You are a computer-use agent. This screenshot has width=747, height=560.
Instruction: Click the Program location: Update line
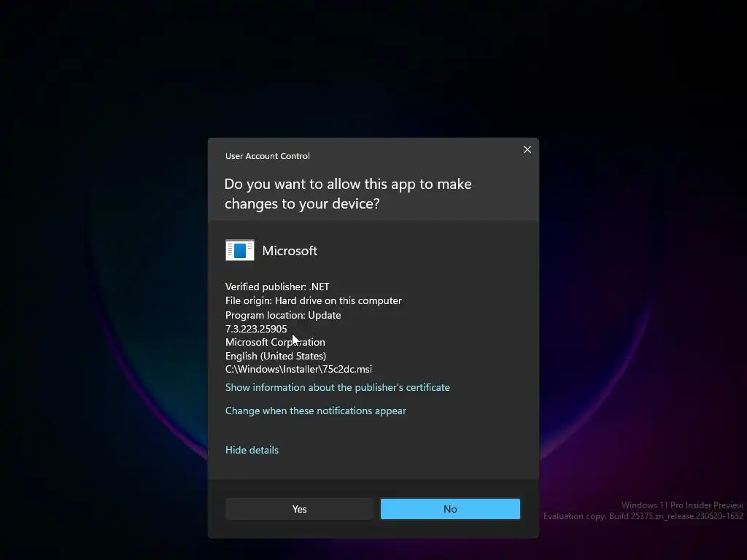(x=283, y=315)
